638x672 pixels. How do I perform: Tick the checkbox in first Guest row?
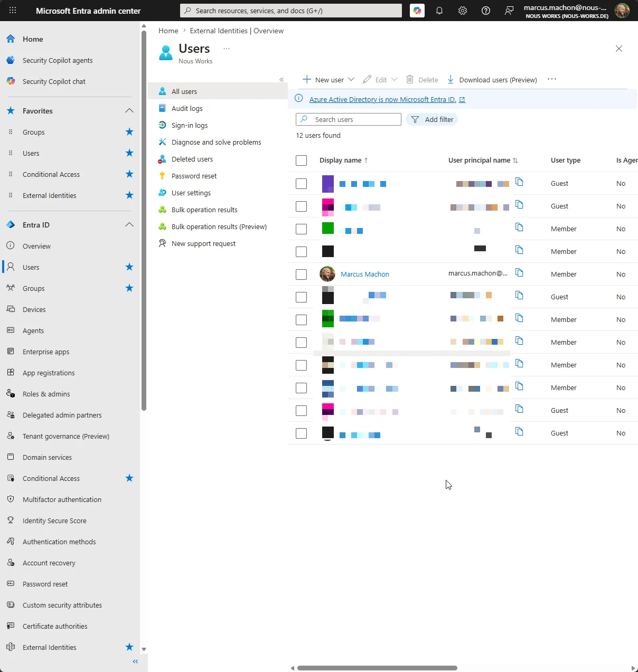coord(302,184)
